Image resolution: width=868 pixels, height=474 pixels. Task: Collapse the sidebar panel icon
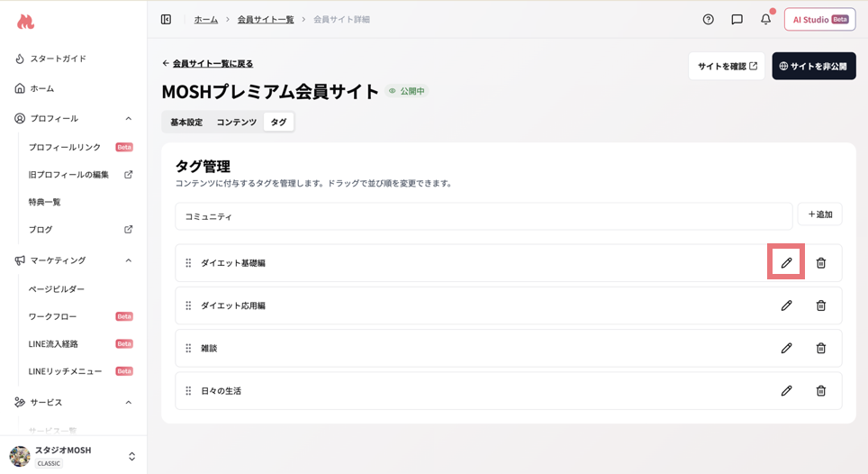(166, 20)
